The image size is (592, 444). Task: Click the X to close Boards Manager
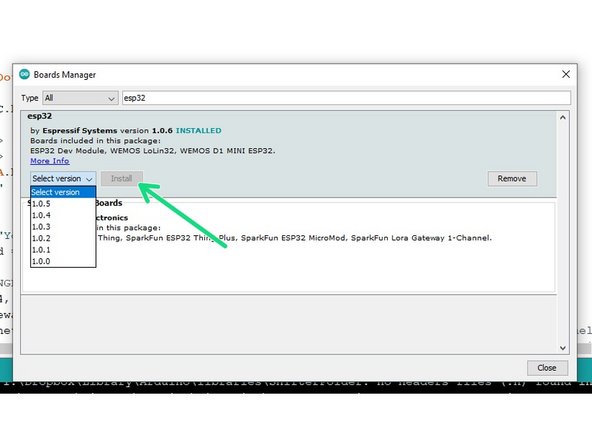pyautogui.click(x=566, y=74)
